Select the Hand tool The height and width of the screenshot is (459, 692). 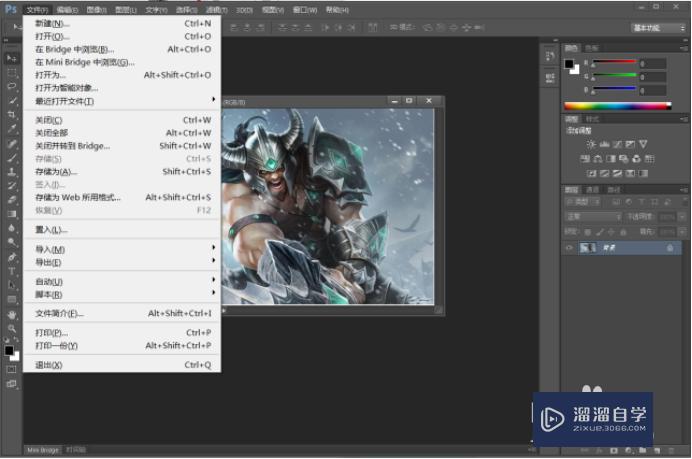[x=12, y=314]
